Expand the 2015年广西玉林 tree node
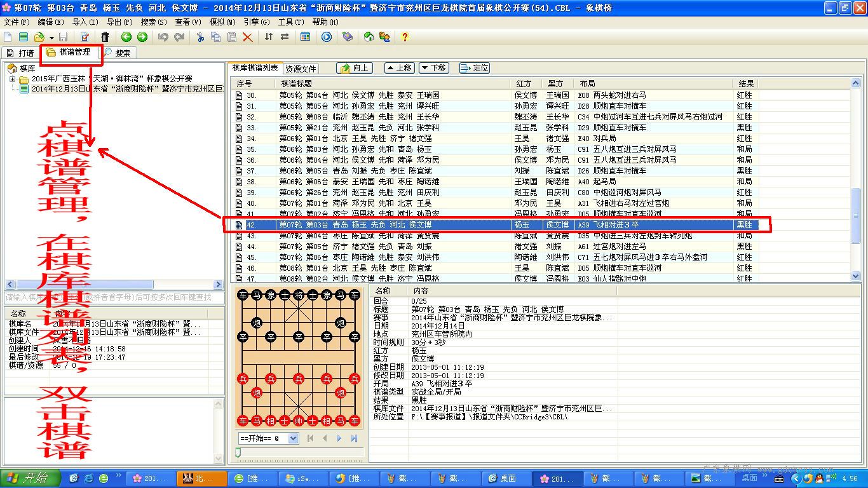Viewport: 868px width, 488px height. [x=13, y=79]
